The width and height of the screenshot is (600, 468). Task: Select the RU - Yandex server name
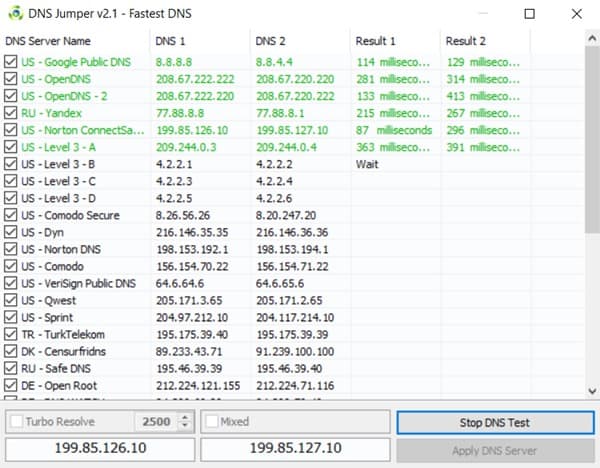pyautogui.click(x=51, y=113)
